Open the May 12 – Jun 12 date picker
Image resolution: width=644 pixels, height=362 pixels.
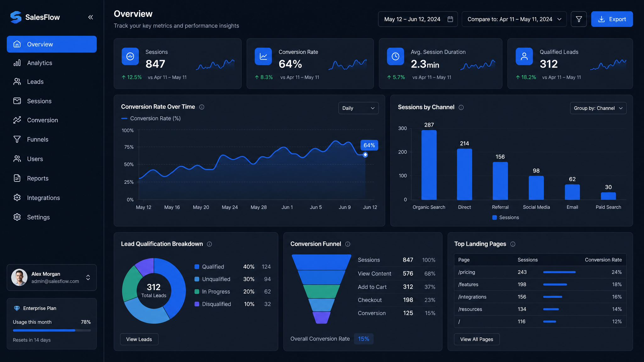418,19
